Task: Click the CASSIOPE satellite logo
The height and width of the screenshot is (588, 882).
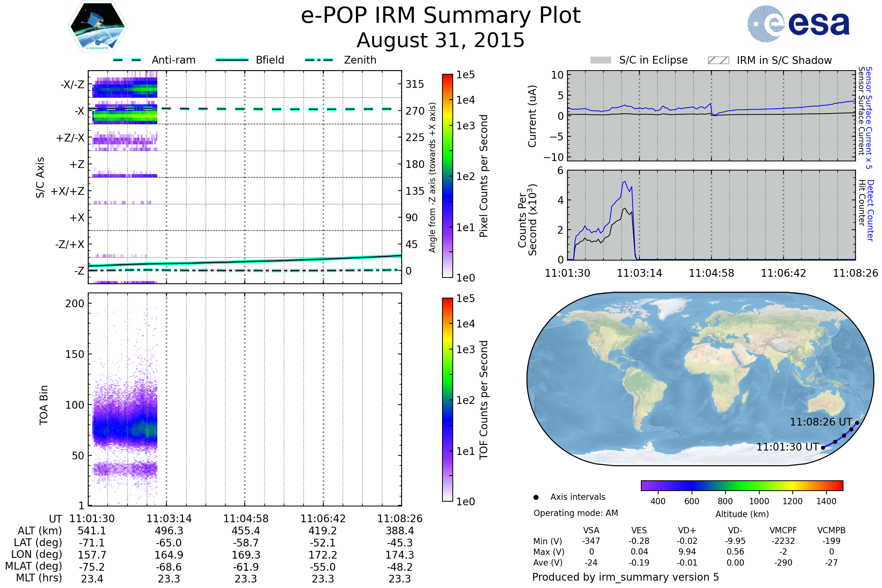Action: pyautogui.click(x=97, y=27)
